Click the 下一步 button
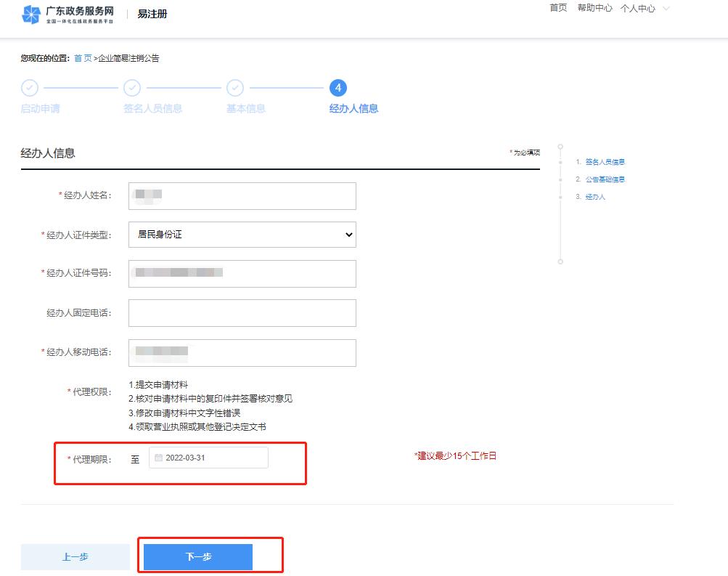728x576 pixels. click(x=197, y=556)
